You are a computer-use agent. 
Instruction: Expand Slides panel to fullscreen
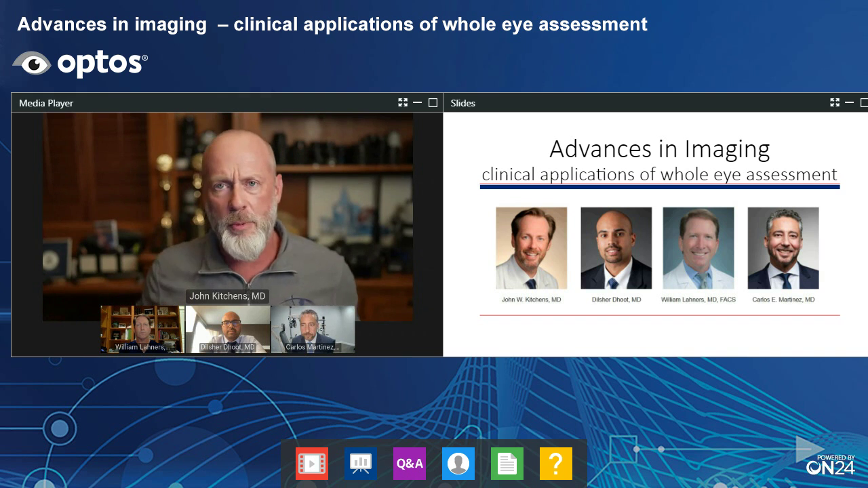point(835,102)
